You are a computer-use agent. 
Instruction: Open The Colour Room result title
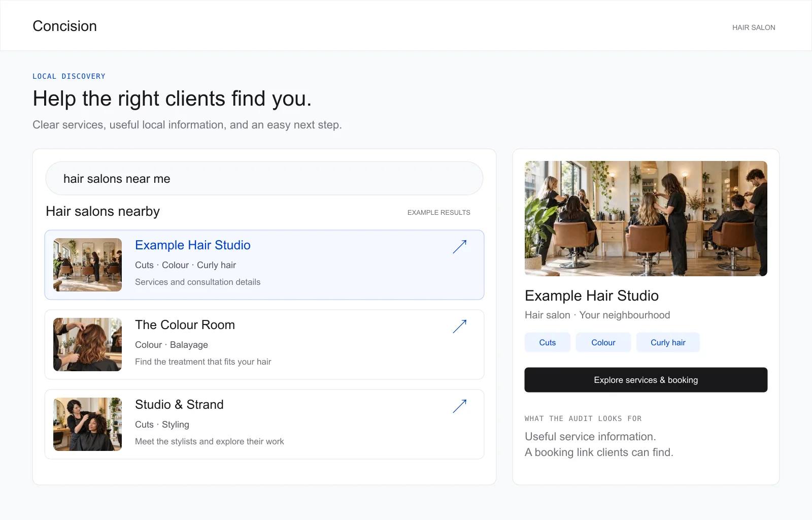(x=185, y=324)
